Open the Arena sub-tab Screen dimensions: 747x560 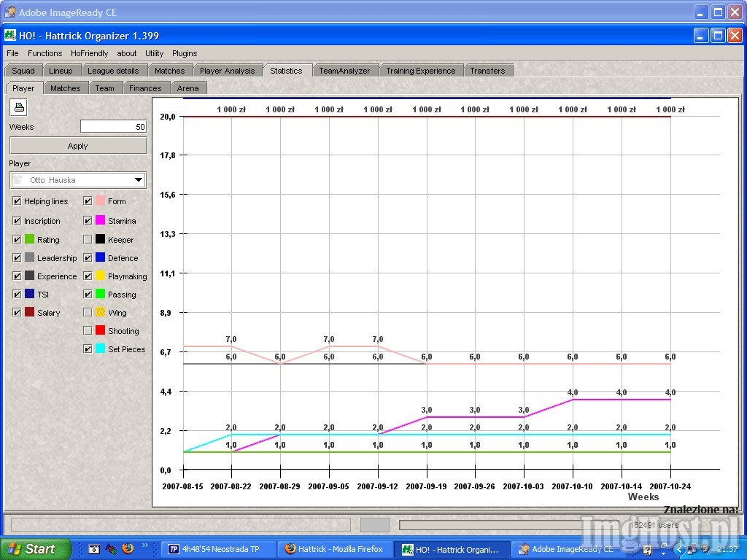(x=187, y=88)
